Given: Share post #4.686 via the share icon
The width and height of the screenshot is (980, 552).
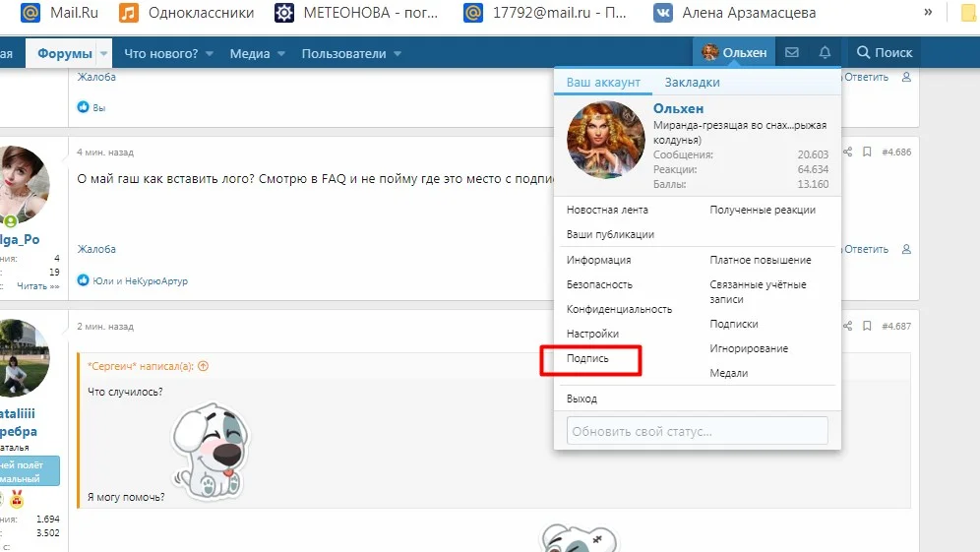Looking at the screenshot, I should point(847,152).
